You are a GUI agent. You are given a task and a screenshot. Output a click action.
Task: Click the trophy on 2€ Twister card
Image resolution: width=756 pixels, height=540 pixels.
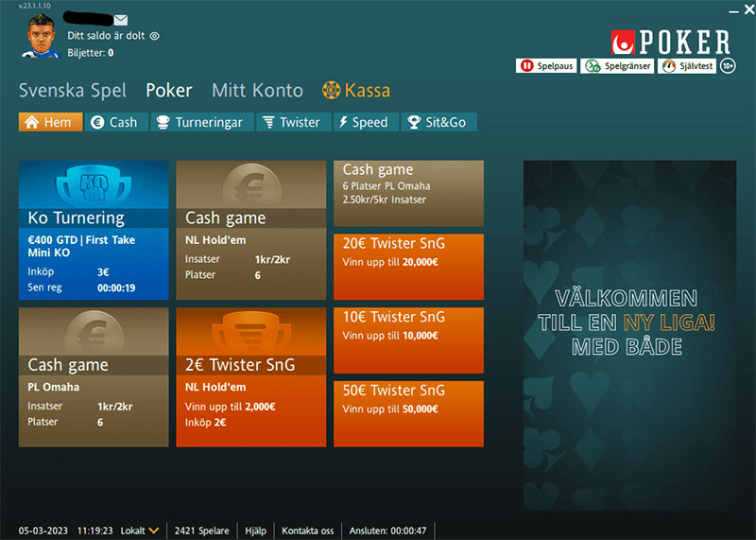point(251,333)
